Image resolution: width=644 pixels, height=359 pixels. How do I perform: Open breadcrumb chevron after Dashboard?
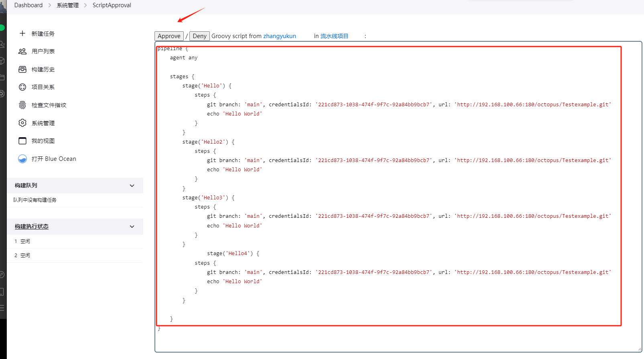pyautogui.click(x=50, y=5)
